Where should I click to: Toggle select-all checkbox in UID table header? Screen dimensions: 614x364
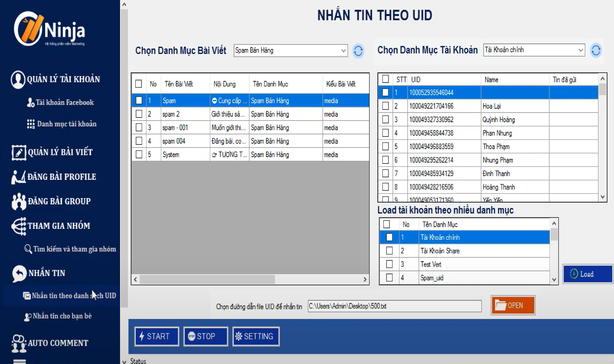tap(385, 79)
